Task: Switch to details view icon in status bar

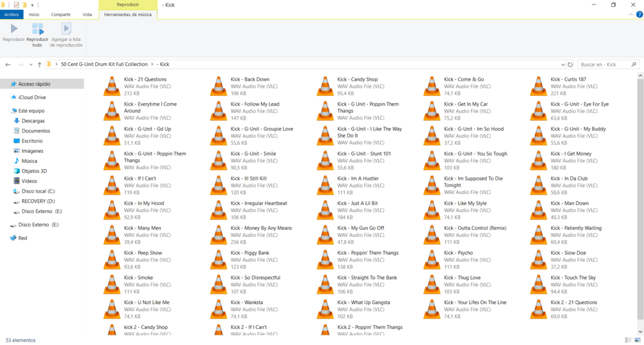Action: point(628,340)
